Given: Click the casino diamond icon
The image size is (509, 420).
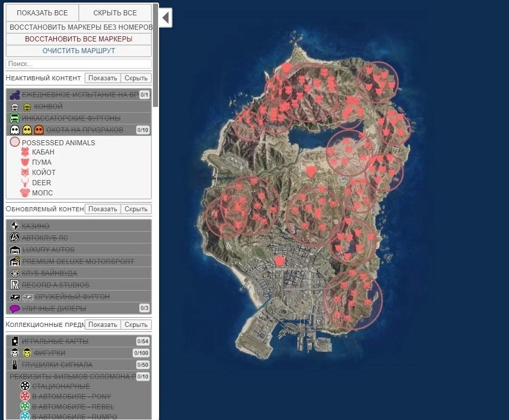Looking at the screenshot, I should coord(14,226).
